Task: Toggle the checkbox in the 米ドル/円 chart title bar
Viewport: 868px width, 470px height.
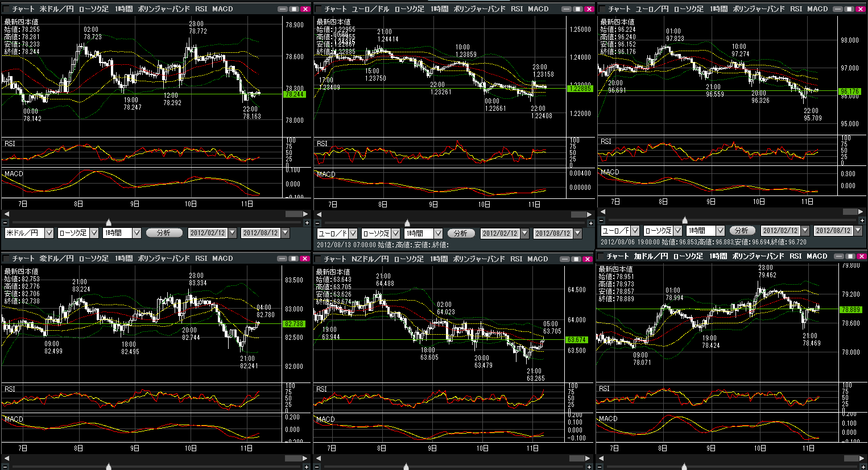Action: (6, 9)
